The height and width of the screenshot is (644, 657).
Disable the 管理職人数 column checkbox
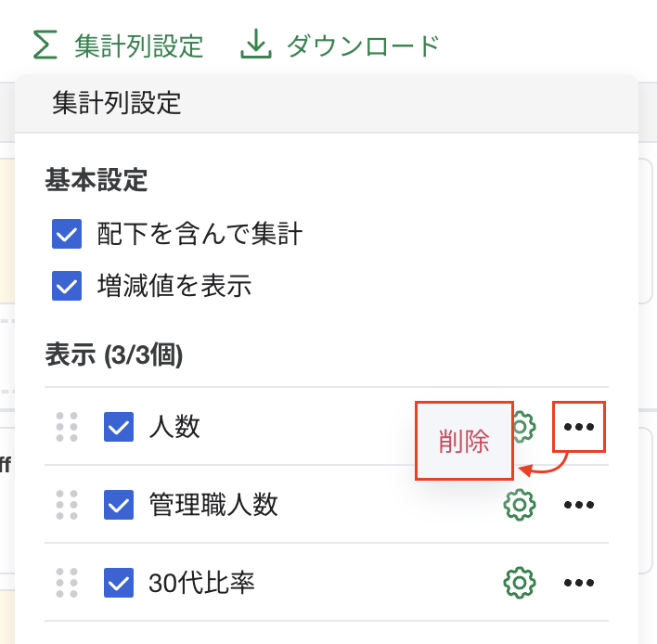coord(119,505)
